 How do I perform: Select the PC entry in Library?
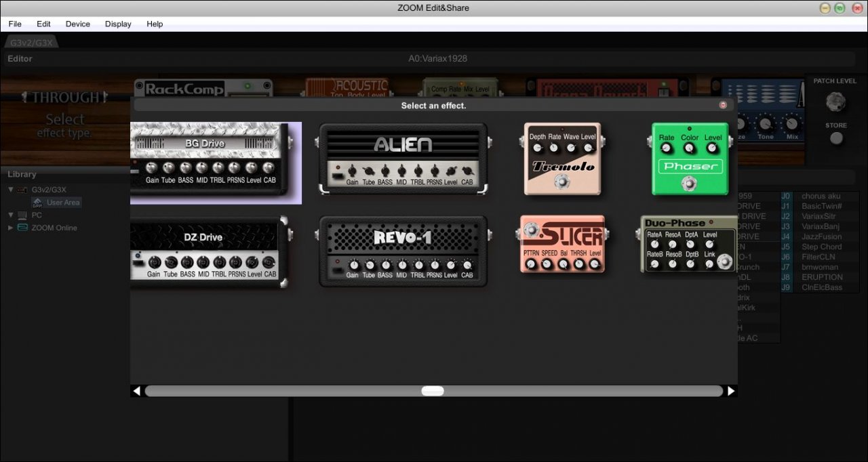[x=37, y=215]
